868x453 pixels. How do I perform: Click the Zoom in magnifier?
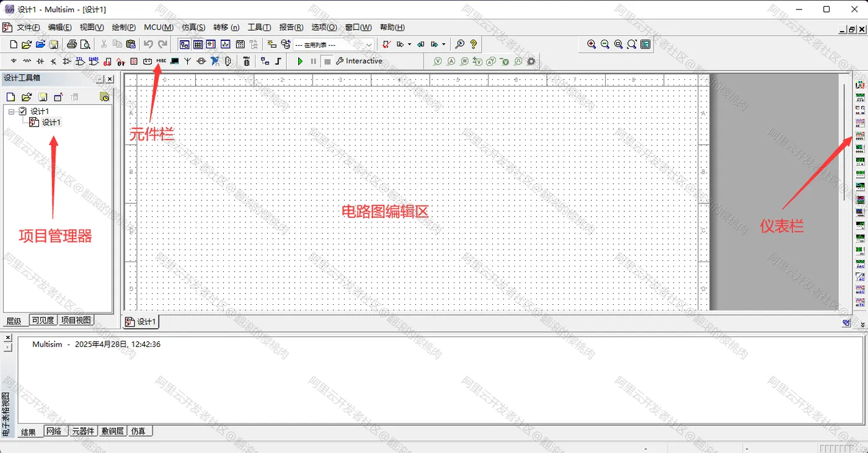[x=591, y=44]
